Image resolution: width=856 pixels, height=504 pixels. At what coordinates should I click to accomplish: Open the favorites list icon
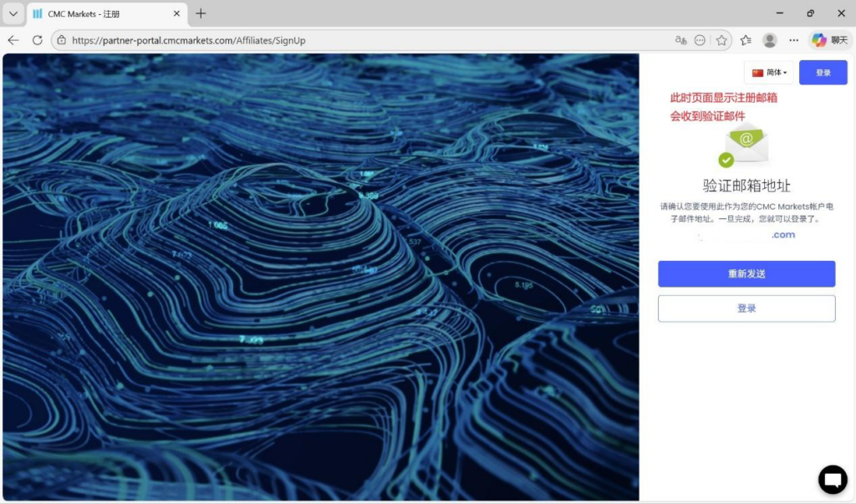746,40
